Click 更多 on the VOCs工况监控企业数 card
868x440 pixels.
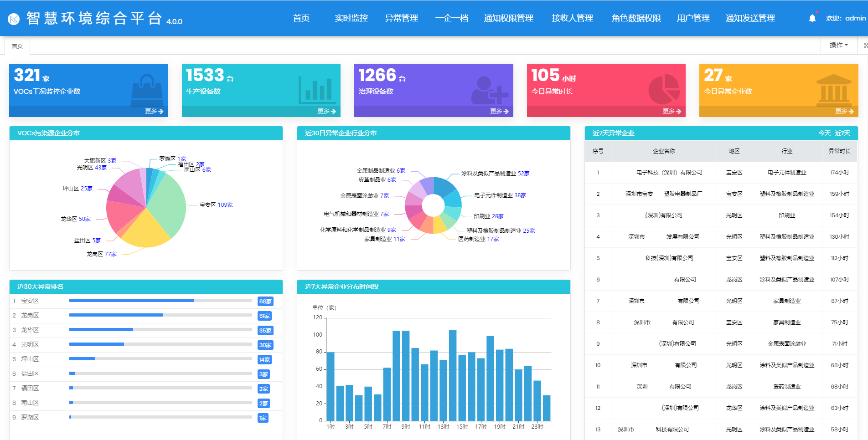154,111
